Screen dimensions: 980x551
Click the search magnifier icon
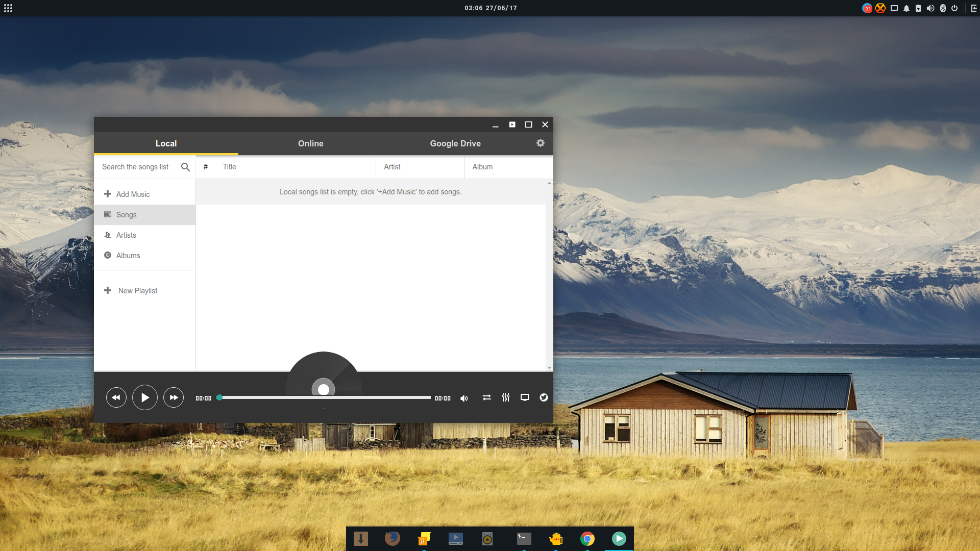click(x=185, y=167)
